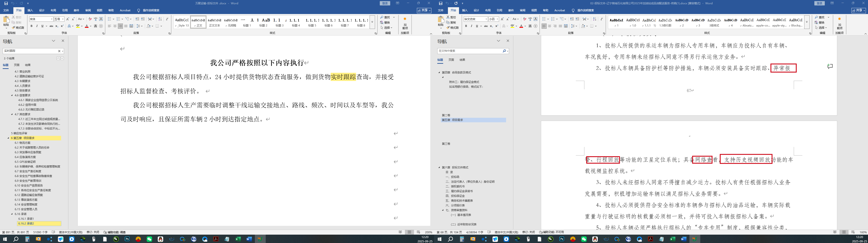Toggle superscript in the left Word window

click(x=62, y=26)
